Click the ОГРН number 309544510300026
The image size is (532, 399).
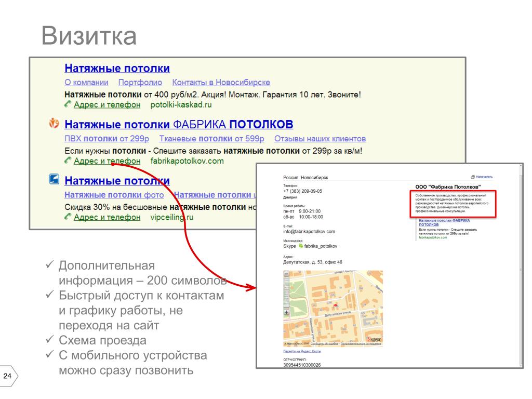click(x=302, y=365)
